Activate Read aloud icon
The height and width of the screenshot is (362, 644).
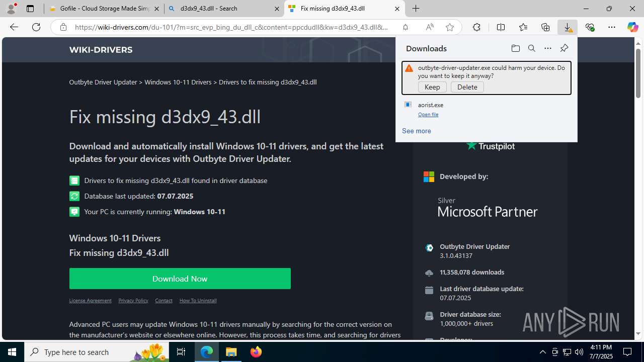[429, 27]
